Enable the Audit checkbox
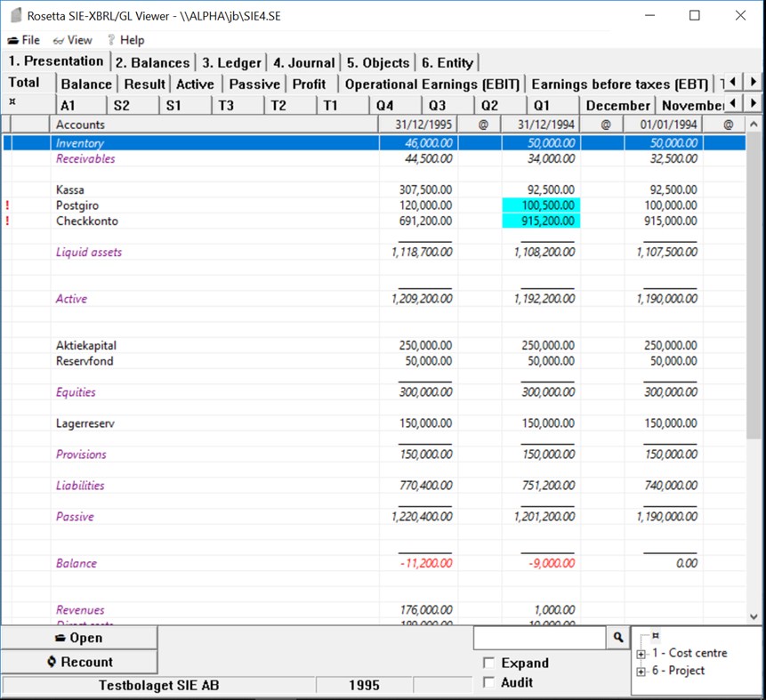Image resolution: width=766 pixels, height=700 pixels. tap(488, 683)
